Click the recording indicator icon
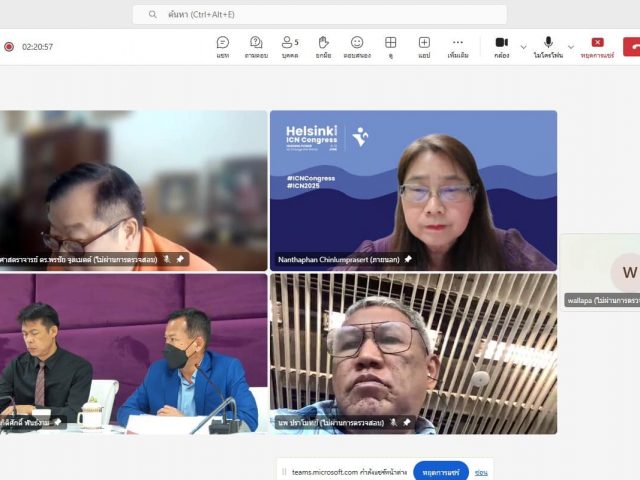The image size is (640, 480). [9, 47]
